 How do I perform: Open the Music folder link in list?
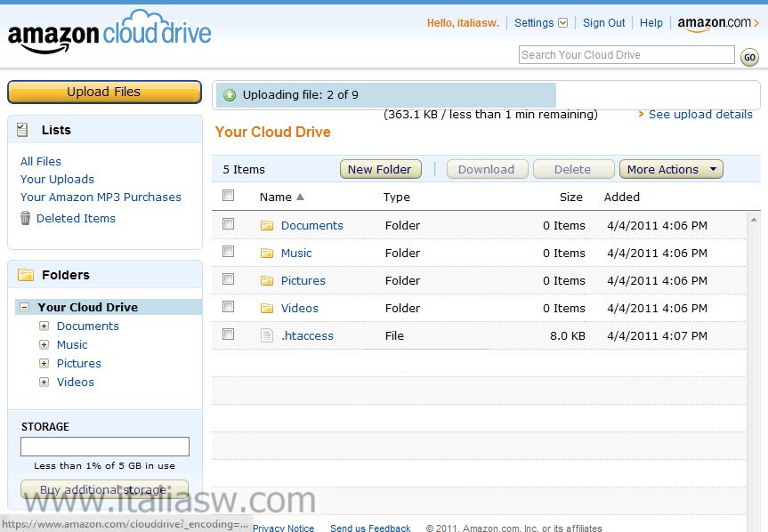[x=296, y=253]
